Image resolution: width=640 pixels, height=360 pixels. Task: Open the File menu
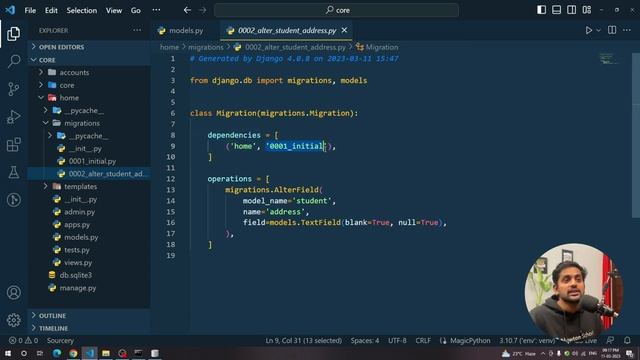30,10
